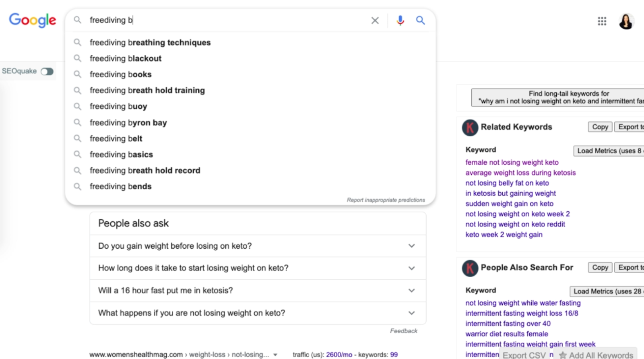Open "female not losing weight keto" keyword link
Screen dimensions: 644x359
[512, 163]
